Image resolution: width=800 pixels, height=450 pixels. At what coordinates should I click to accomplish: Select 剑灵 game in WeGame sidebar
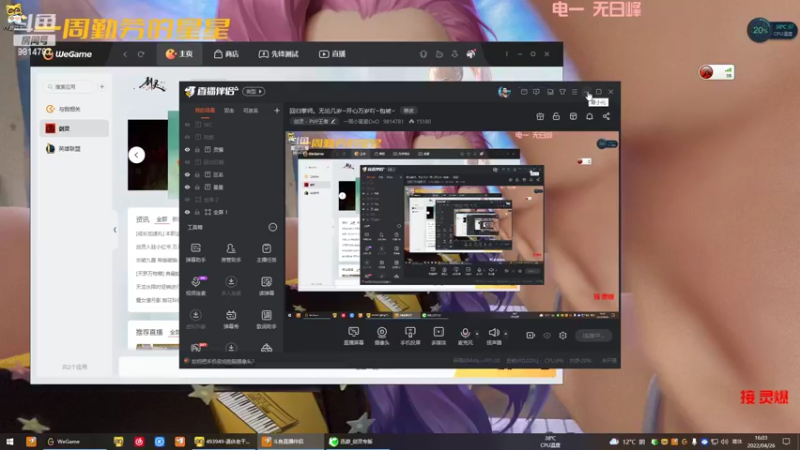click(74, 129)
